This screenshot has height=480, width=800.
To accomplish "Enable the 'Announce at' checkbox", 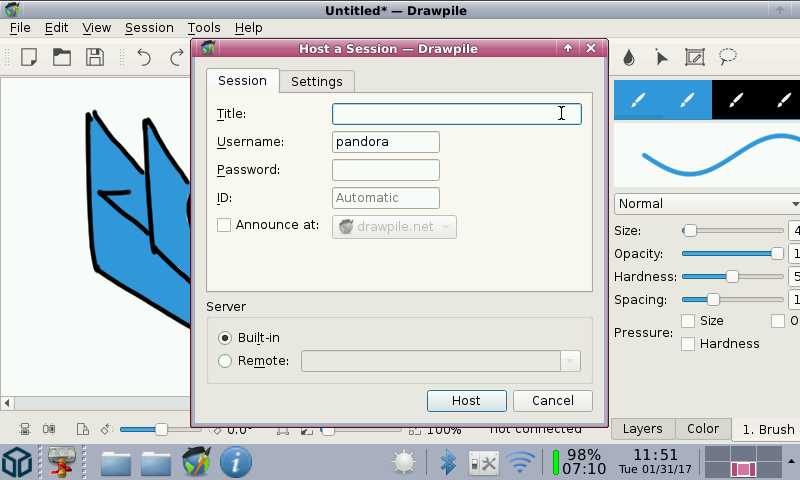I will tap(224, 225).
